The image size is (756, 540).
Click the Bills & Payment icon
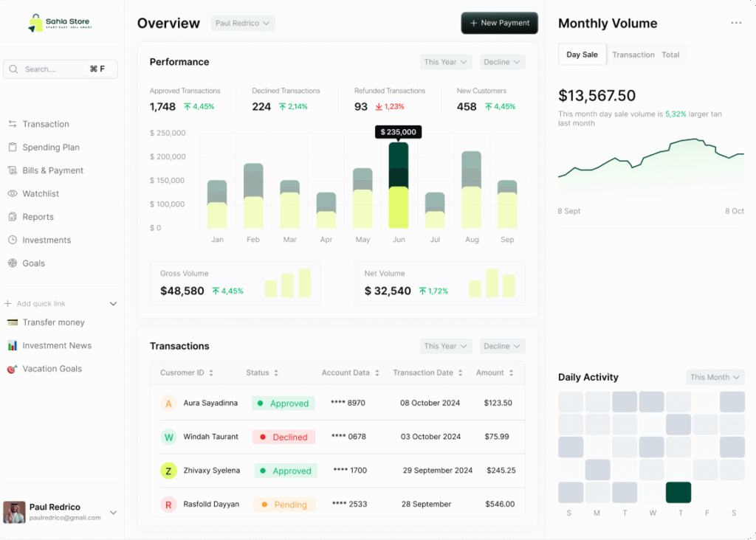click(13, 170)
